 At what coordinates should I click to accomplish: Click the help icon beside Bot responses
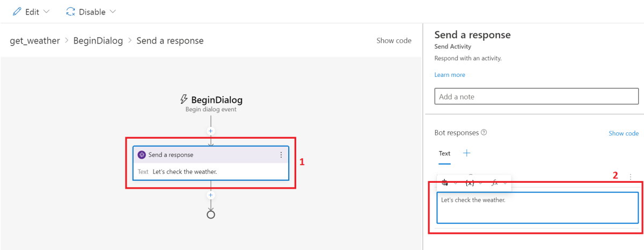coord(484,132)
